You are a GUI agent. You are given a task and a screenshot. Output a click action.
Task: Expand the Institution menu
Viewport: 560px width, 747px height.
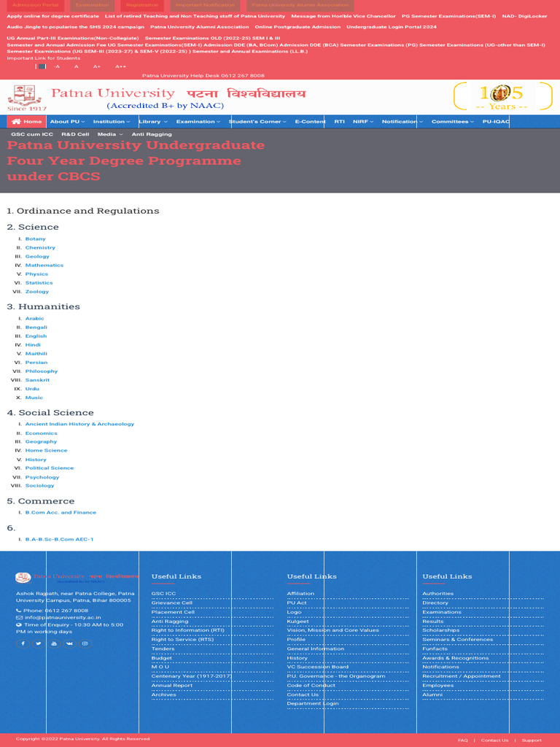point(112,122)
